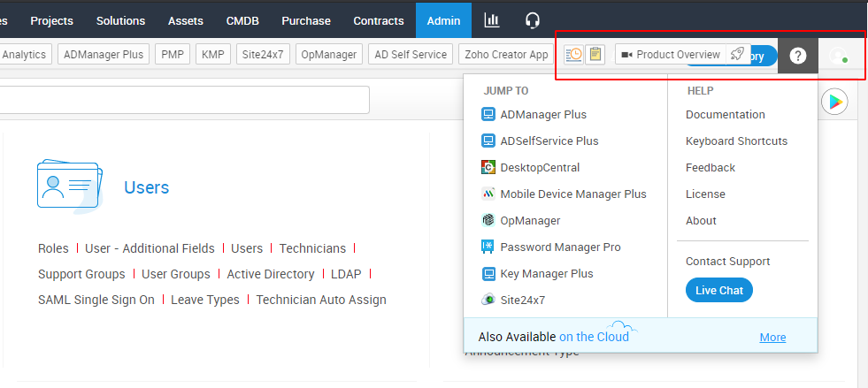The height and width of the screenshot is (388, 868).
Task: Open the License help entry
Action: [x=705, y=194]
